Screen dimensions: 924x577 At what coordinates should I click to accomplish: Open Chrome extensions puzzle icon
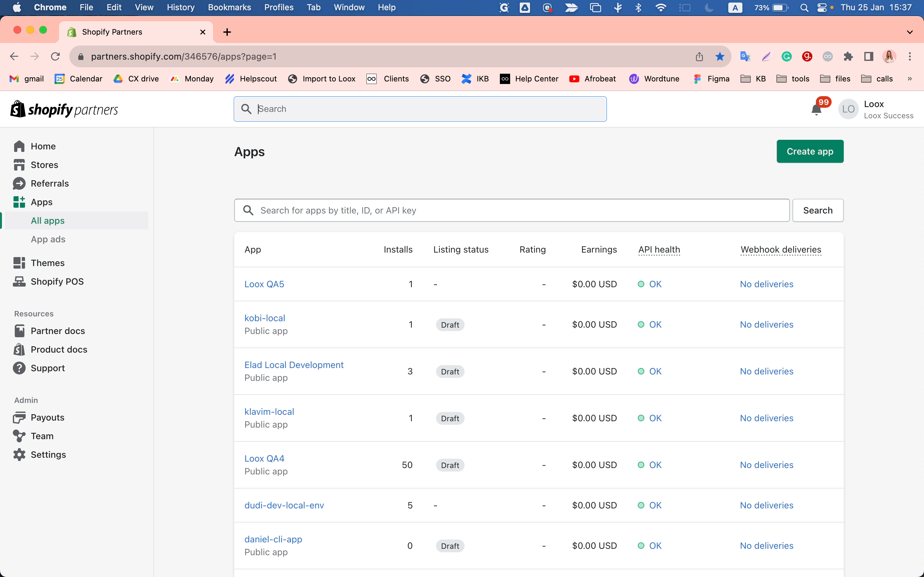tap(848, 56)
